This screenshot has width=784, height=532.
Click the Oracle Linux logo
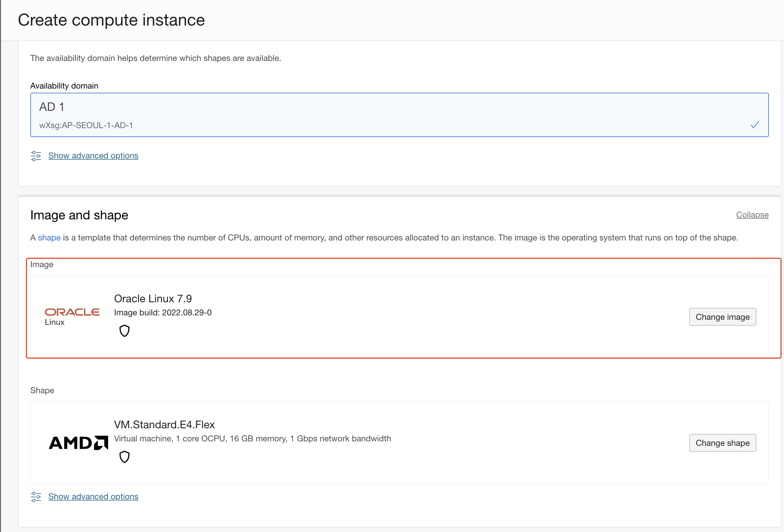point(72,317)
